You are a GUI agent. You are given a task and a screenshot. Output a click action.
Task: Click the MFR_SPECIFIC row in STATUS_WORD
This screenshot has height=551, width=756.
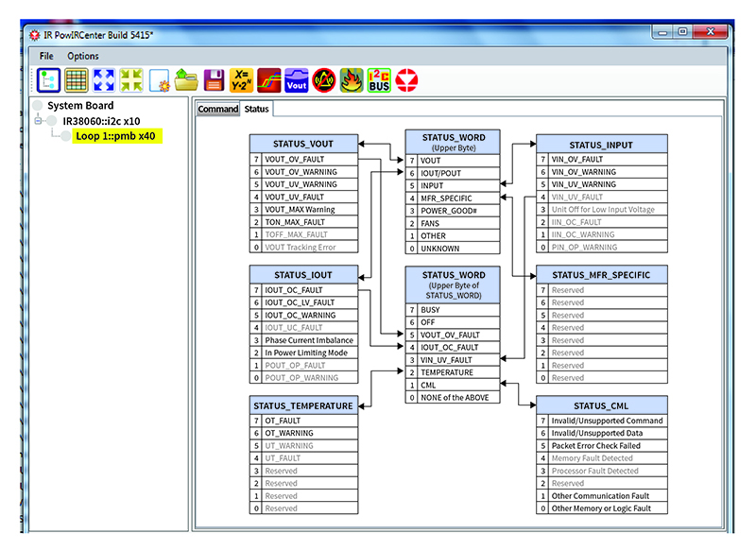pyautogui.click(x=453, y=198)
